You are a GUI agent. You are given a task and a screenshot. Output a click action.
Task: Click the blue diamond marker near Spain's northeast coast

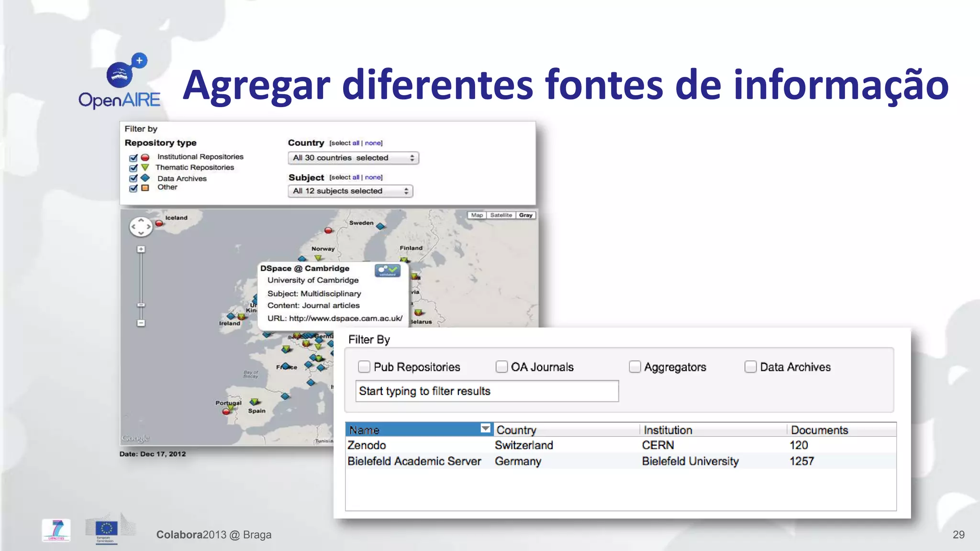[285, 396]
